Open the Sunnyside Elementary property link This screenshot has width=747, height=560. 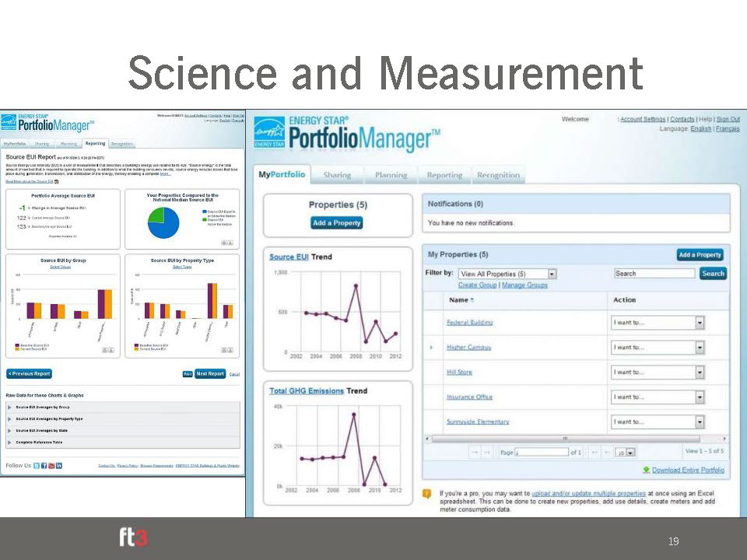[478, 422]
